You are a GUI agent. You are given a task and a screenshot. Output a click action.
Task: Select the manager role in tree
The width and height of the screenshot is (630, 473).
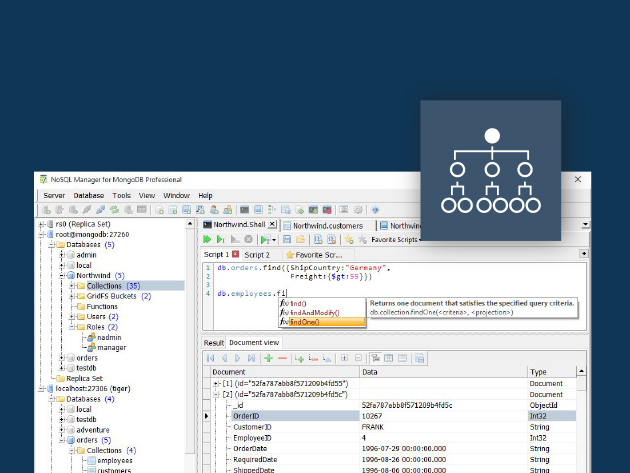coord(112,348)
